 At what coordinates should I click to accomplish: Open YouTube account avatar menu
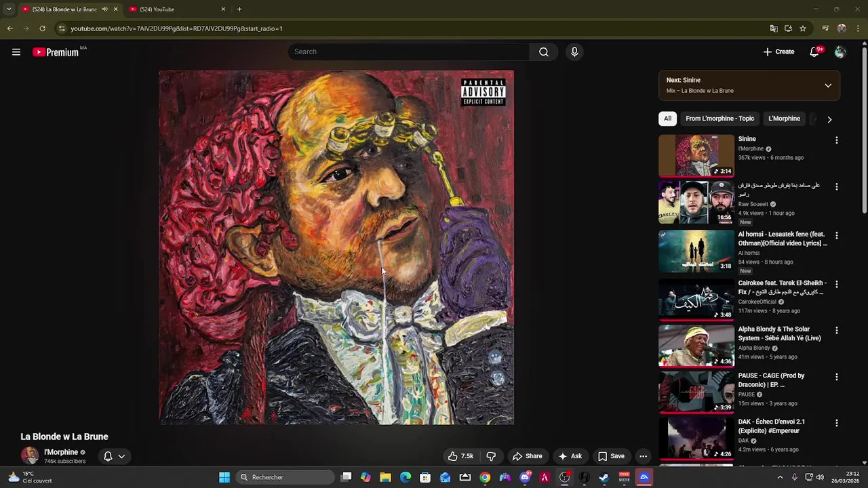(840, 52)
